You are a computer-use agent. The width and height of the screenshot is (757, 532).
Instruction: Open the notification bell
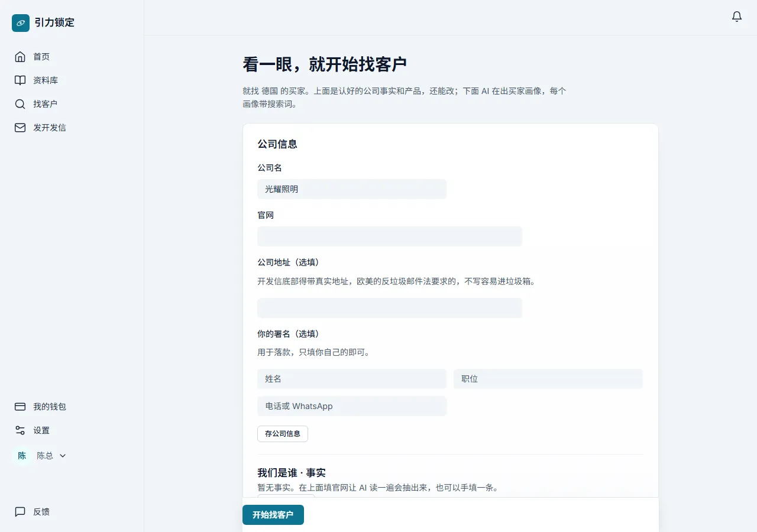737,17
